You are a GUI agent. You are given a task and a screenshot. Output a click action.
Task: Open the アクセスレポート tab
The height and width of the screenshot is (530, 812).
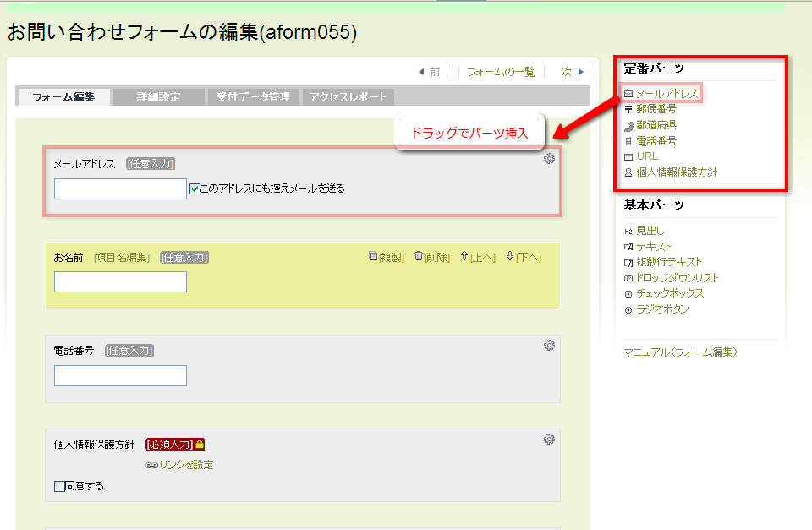tap(348, 97)
